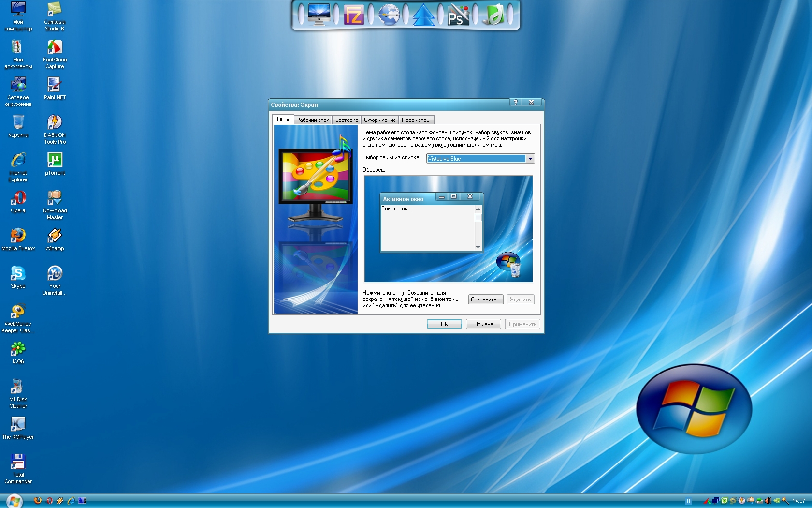Open the Параметры tab

(416, 120)
